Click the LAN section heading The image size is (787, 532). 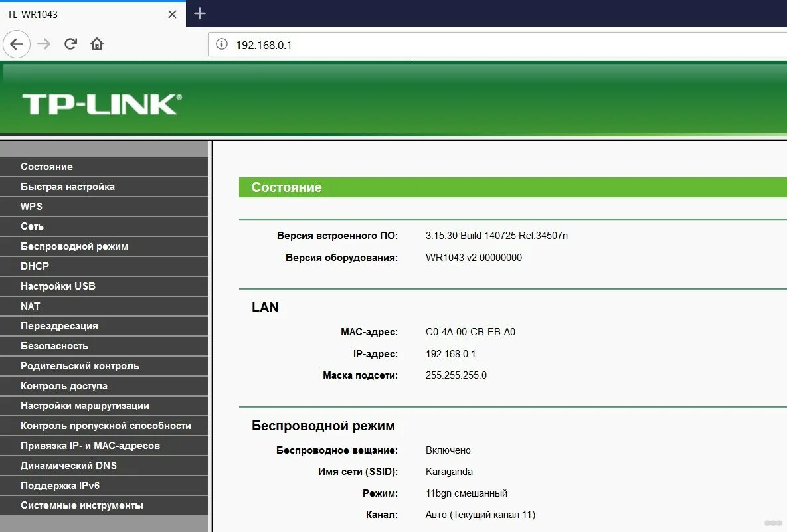265,307
